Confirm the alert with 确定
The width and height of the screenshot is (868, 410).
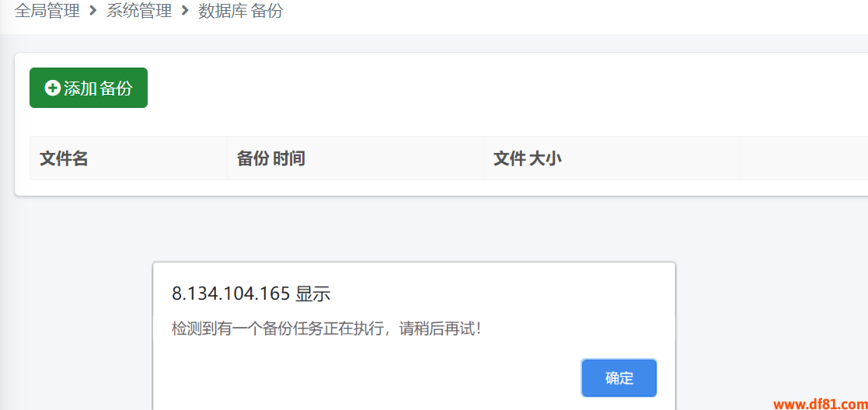click(619, 378)
